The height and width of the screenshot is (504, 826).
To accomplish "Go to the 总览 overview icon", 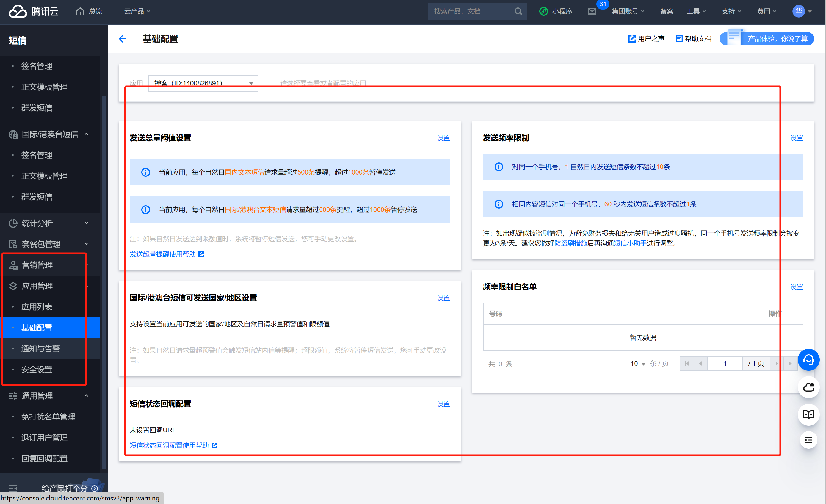I will (80, 11).
